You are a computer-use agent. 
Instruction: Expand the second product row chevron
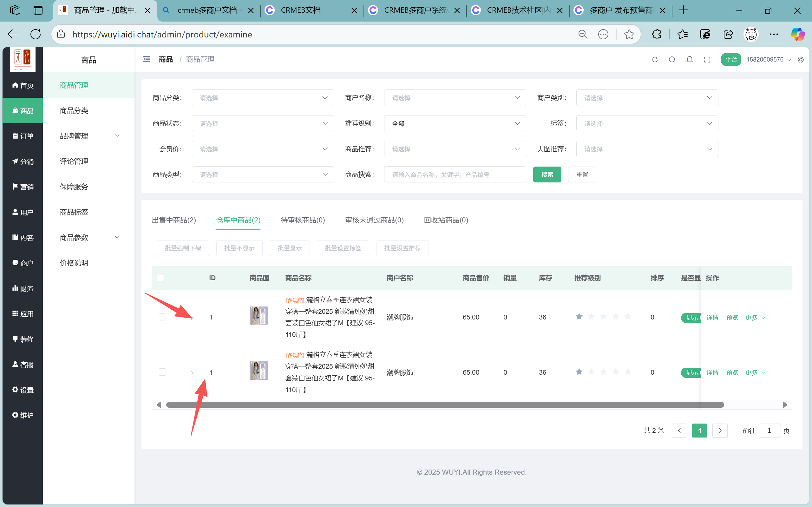[192, 373]
